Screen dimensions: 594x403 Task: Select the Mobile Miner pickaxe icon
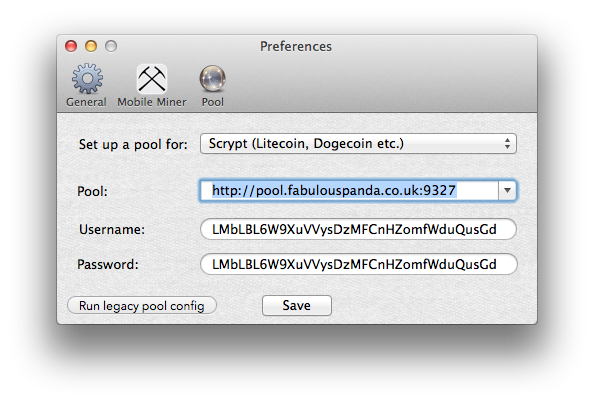[x=152, y=79]
